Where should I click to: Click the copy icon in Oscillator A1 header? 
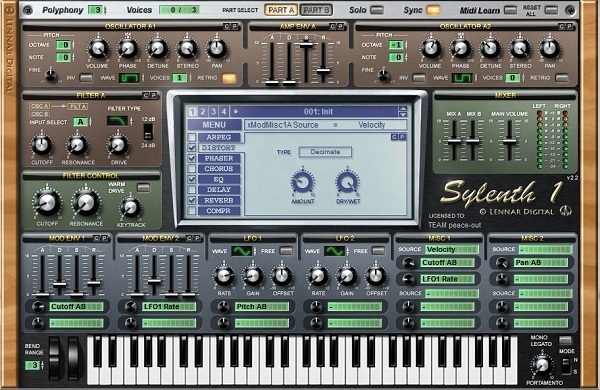(x=227, y=26)
